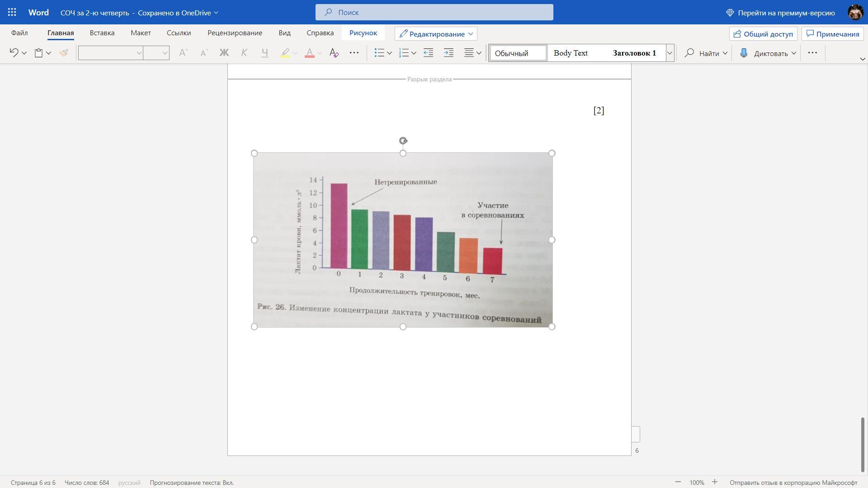The width and height of the screenshot is (868, 488).
Task: Toggle text prediction Прогнозирование текста status
Action: 191,483
